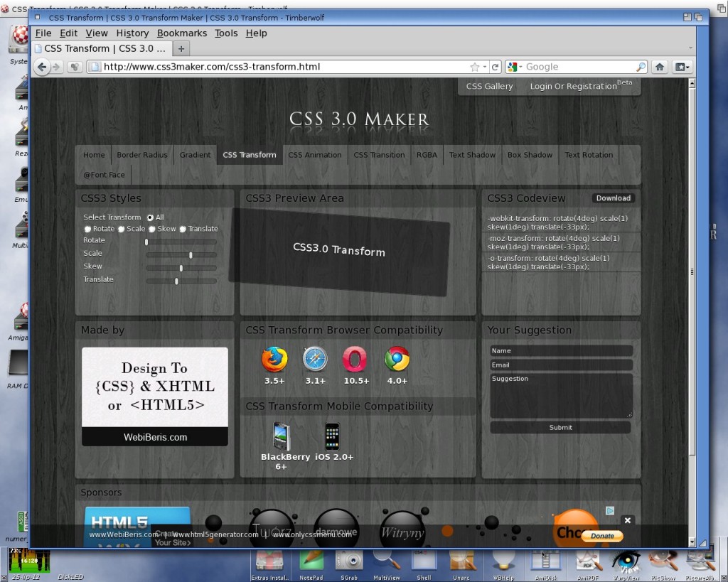Open the browser home page

pos(660,67)
